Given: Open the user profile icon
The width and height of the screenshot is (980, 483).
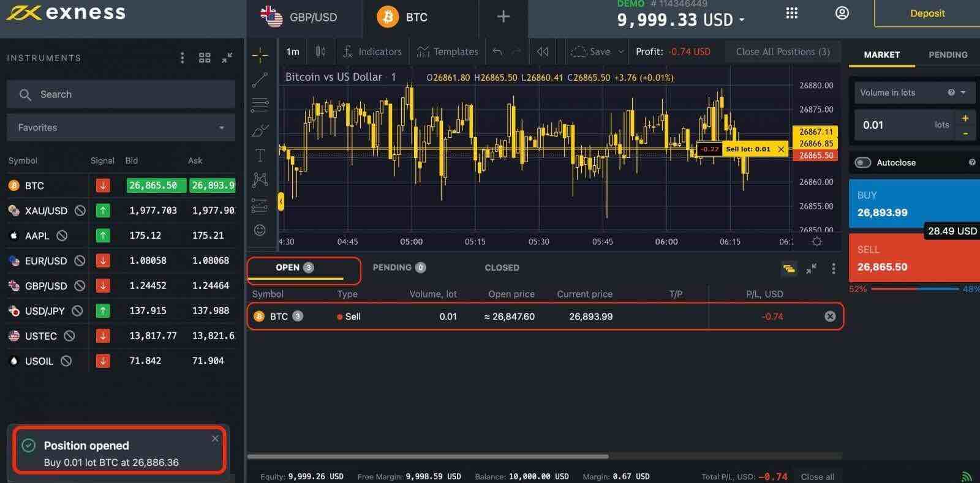Looking at the screenshot, I should pyautogui.click(x=842, y=13).
